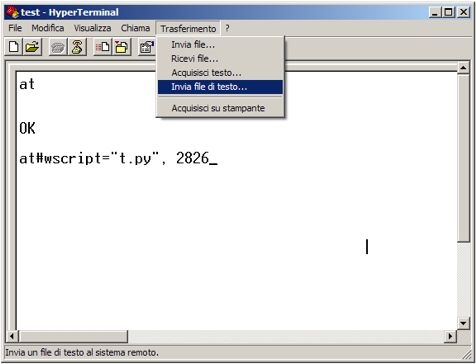Open the ? help menu
Viewport: 476px width, 364px height.
click(227, 28)
